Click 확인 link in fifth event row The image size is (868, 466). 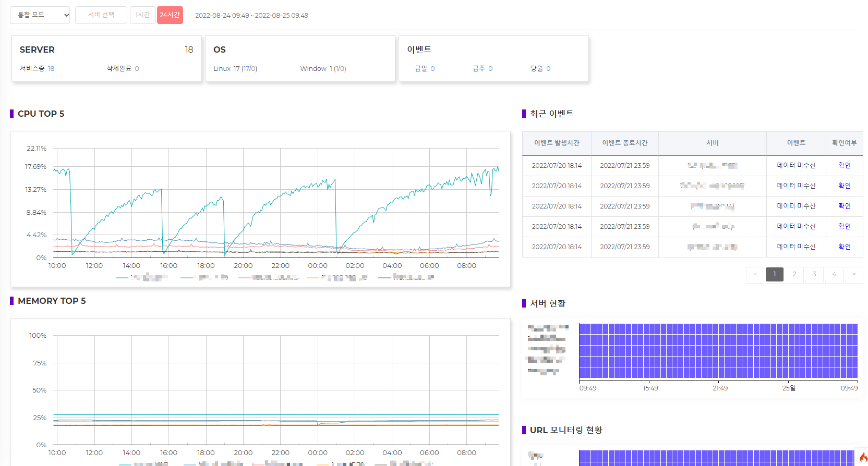click(844, 247)
